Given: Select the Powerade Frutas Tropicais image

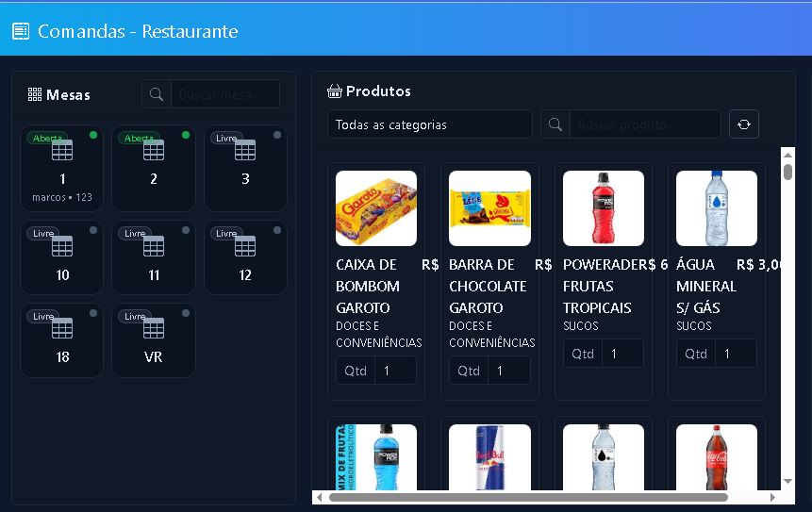Looking at the screenshot, I should [x=604, y=208].
